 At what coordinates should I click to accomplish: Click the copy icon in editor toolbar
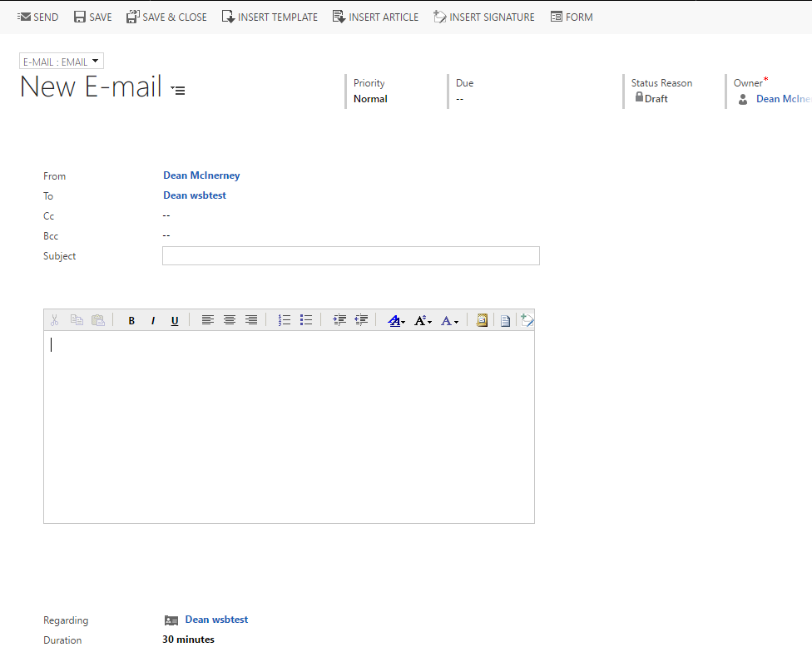77,320
